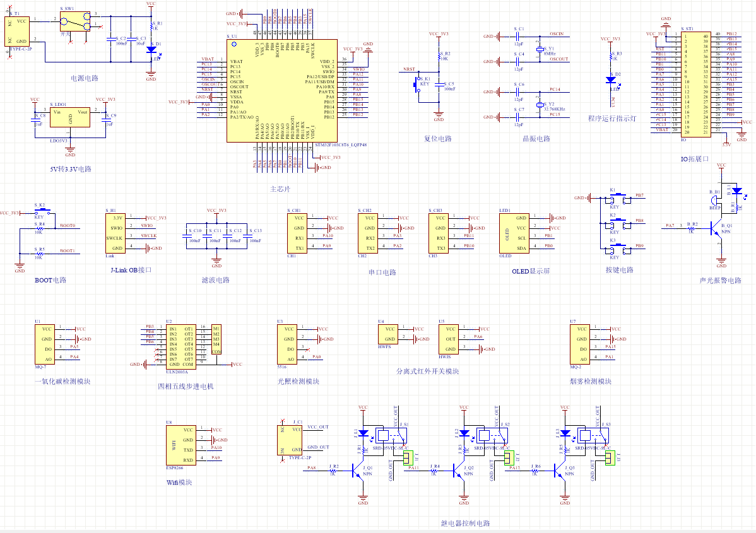This screenshot has height=533, width=756.
Task: Click the B_B1 BEEP buzzer symbol
Action: coord(715,201)
